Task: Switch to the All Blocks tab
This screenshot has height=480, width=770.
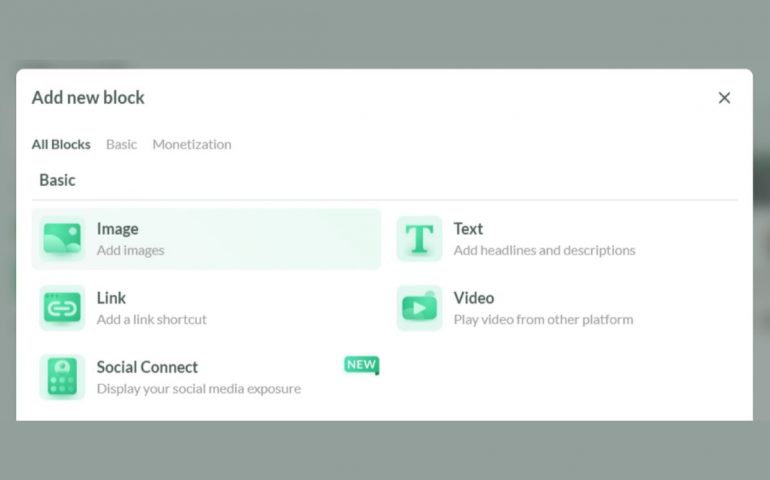Action: click(61, 144)
